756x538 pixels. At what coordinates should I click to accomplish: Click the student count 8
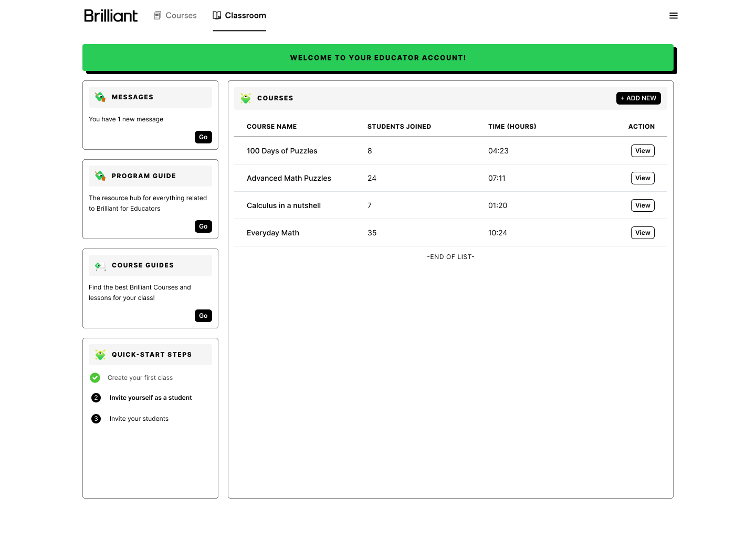[x=370, y=151]
